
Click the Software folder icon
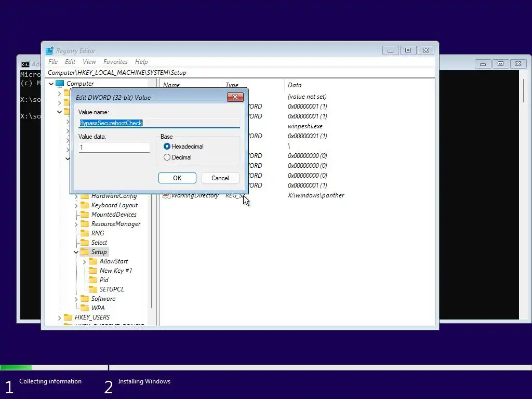coord(85,299)
